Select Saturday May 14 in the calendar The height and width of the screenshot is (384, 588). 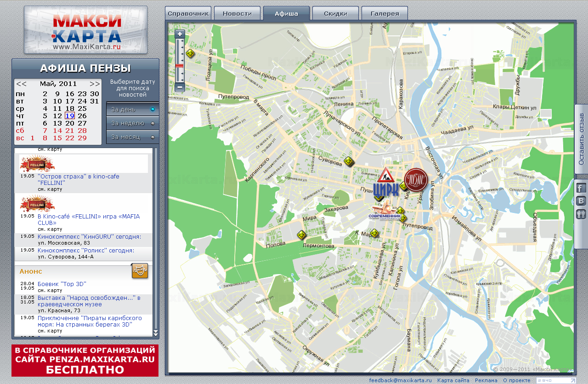click(x=57, y=131)
